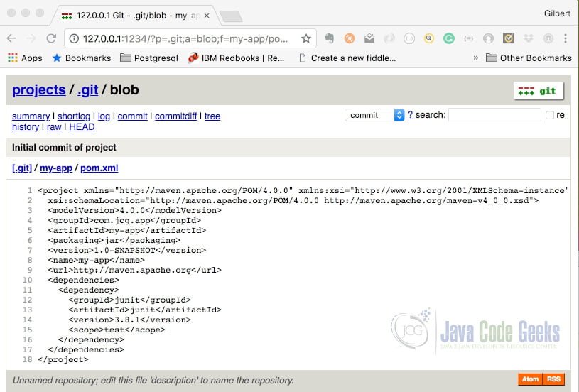Expand hidden bookmarks with the chevron
This screenshot has width=579, height=392.
coord(475,58)
